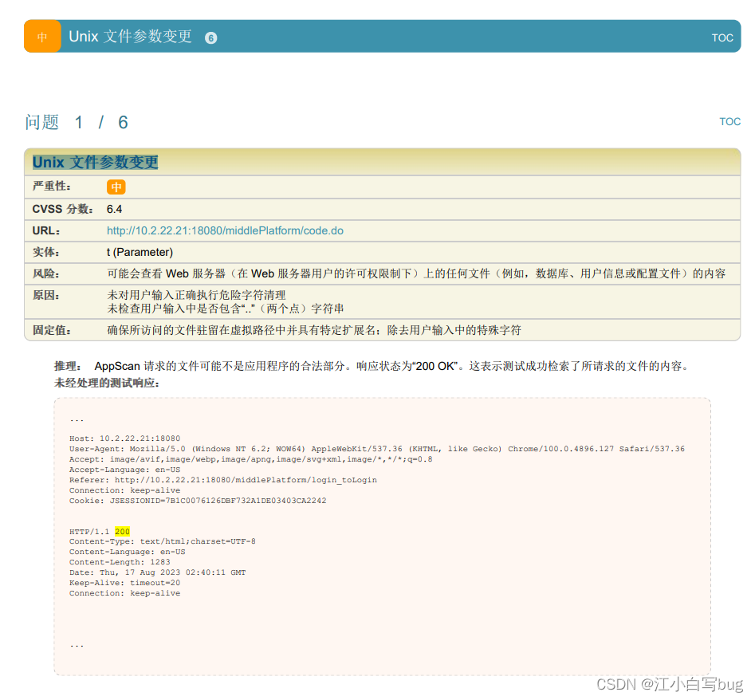Viewport: 755px width, 700px height.
Task: Click the 未经处理的测试响应 label
Action: [106, 383]
